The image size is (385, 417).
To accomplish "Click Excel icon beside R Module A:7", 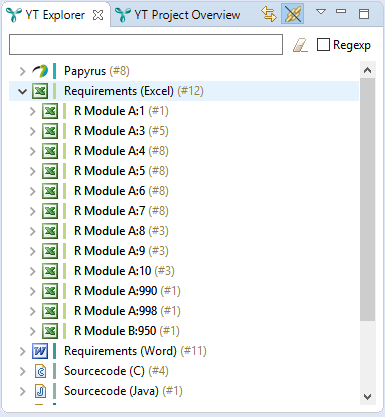I will pyautogui.click(x=50, y=211).
